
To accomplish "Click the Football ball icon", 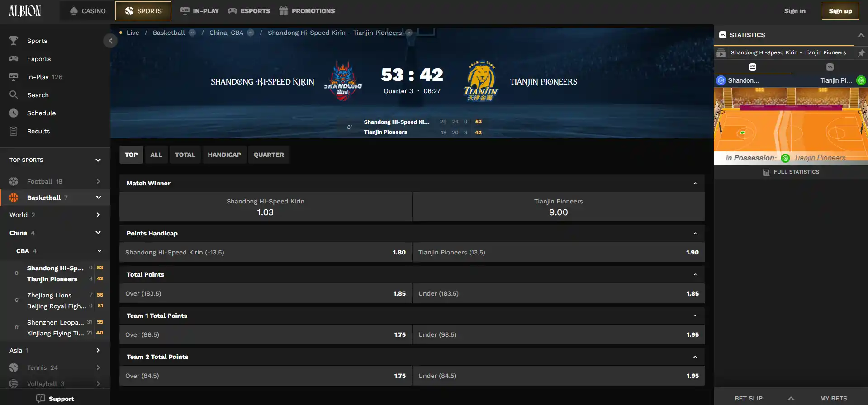I will pyautogui.click(x=14, y=181).
